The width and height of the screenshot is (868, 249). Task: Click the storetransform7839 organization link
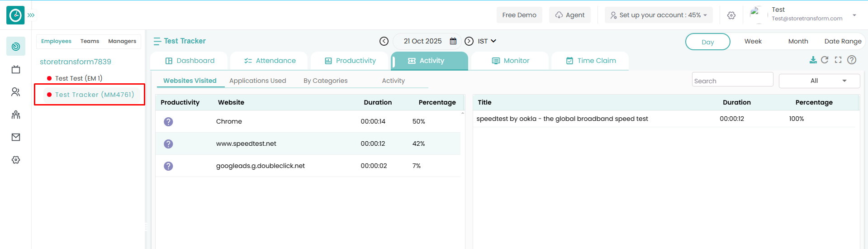76,62
